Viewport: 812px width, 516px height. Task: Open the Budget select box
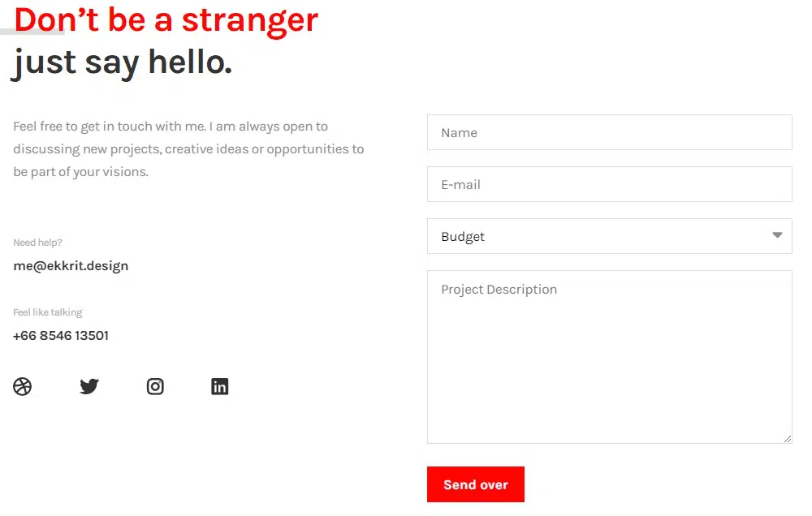[x=601, y=236]
